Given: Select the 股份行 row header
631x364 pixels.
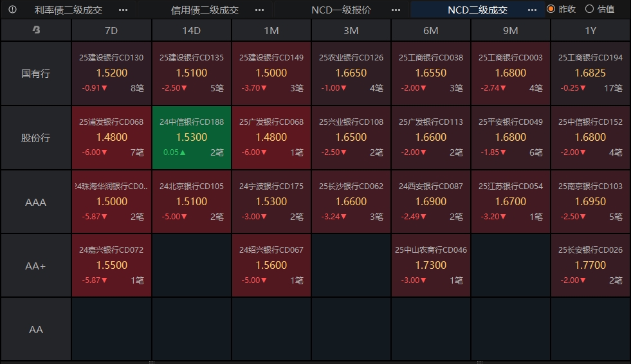Looking at the screenshot, I should pyautogui.click(x=36, y=138).
